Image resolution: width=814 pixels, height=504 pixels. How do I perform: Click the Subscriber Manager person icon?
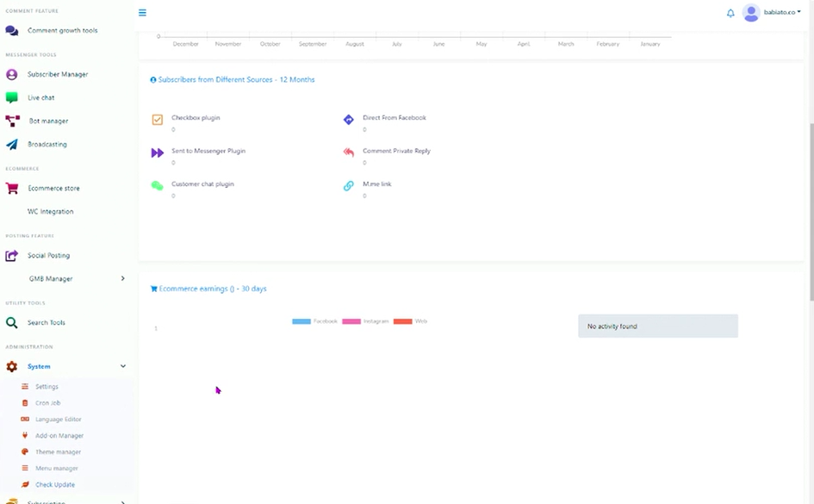pos(12,75)
